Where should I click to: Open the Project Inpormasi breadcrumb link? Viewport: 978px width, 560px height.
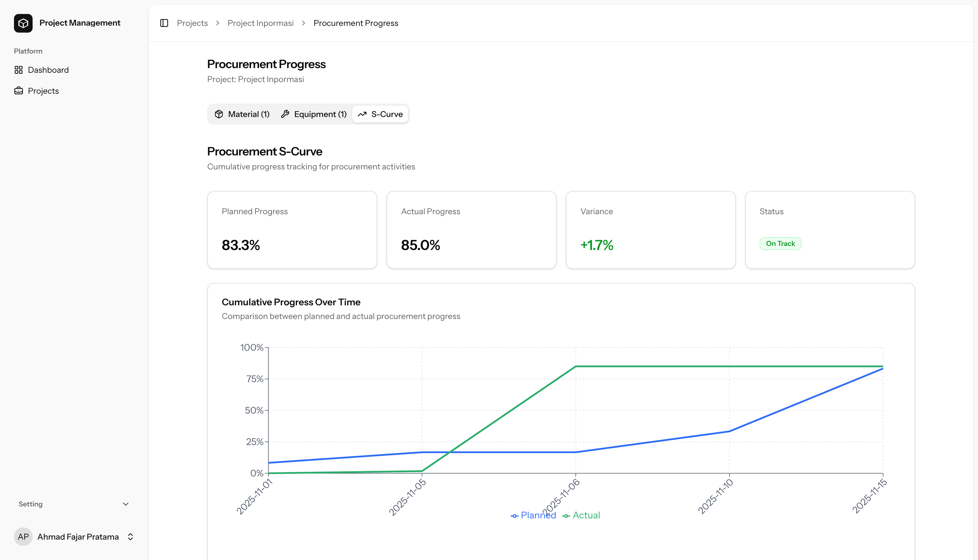[261, 23]
